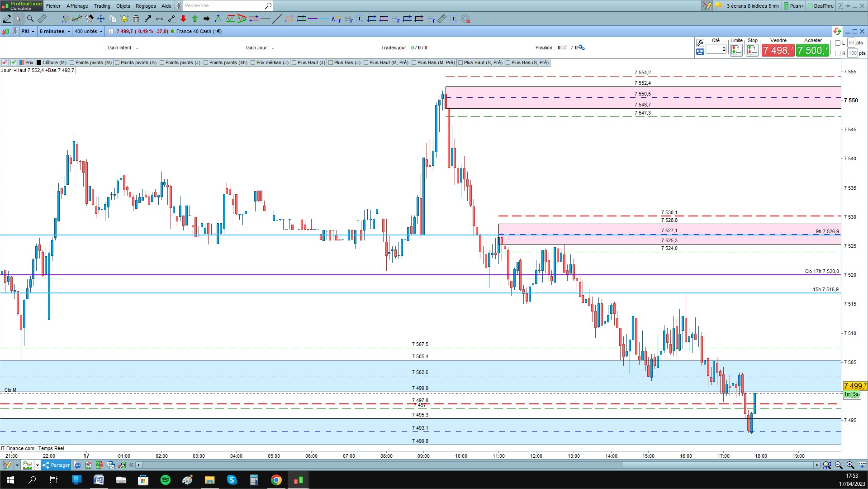Click 3 écrans 8 indices 5 mn
868x489 pixels.
point(753,6)
